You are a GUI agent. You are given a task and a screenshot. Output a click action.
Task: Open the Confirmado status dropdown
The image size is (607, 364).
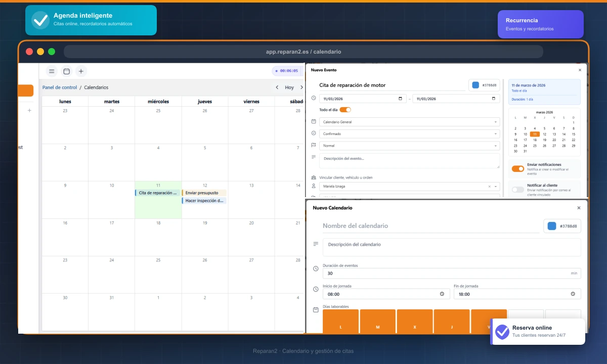point(495,134)
